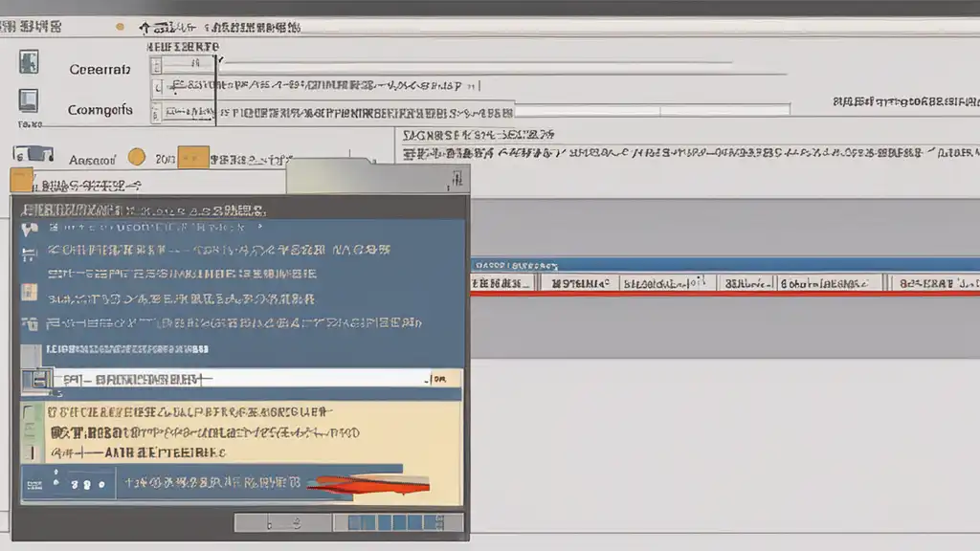Tick the checkbox on the tan list's bold row
Screen dimensions: 980x551
pos(29,431)
